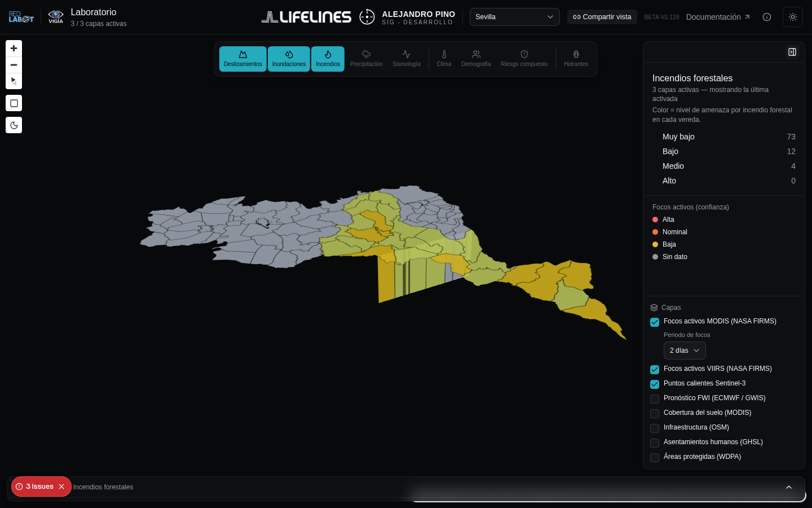The image size is (812, 508).
Task: Uncheck Puntos calientes Sentinel-3 layer
Action: click(x=655, y=384)
